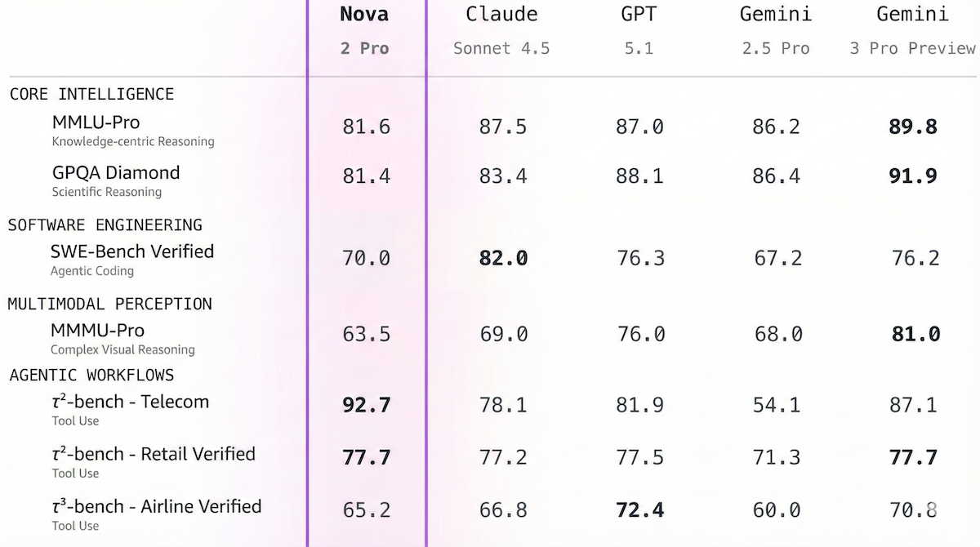Select the GPQA Diamond row label

coord(115,173)
